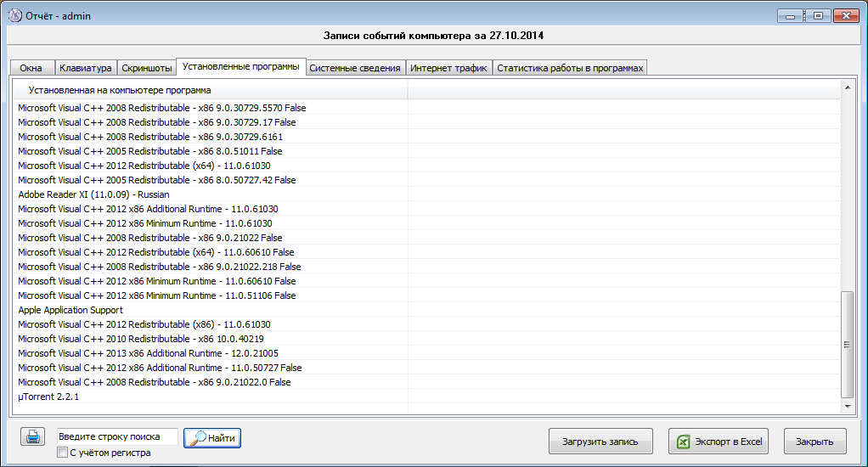This screenshot has height=467, width=868.
Task: Select row x86 9.0.30729.6161
Action: click(x=426, y=137)
